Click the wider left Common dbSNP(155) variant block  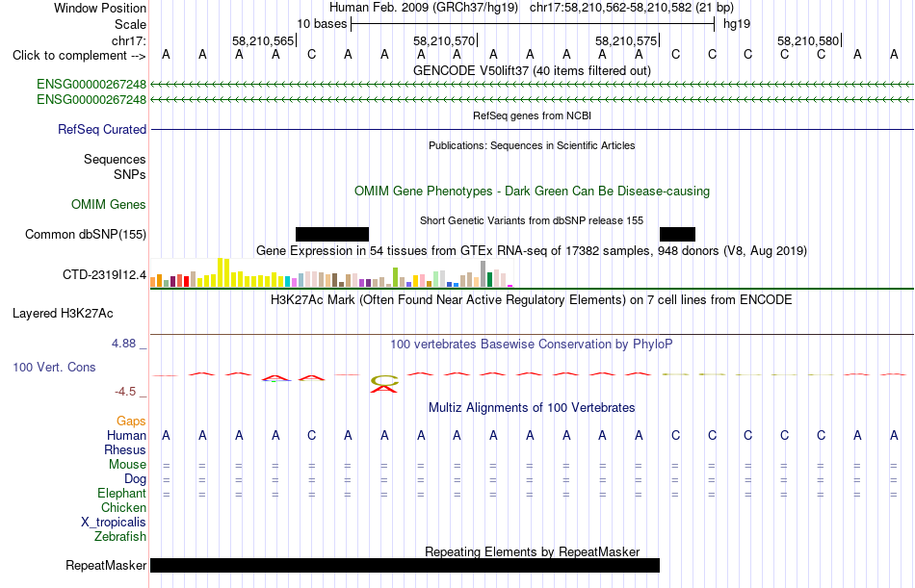(x=332, y=235)
